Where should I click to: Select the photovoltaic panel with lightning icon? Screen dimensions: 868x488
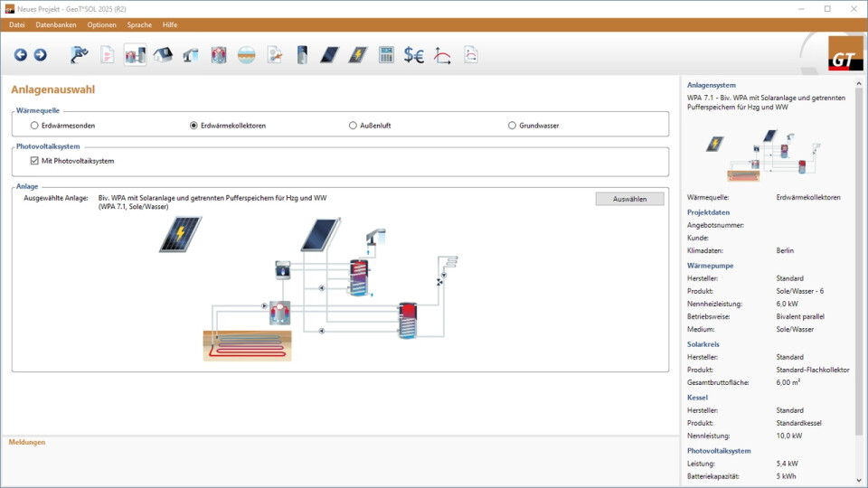[x=358, y=55]
